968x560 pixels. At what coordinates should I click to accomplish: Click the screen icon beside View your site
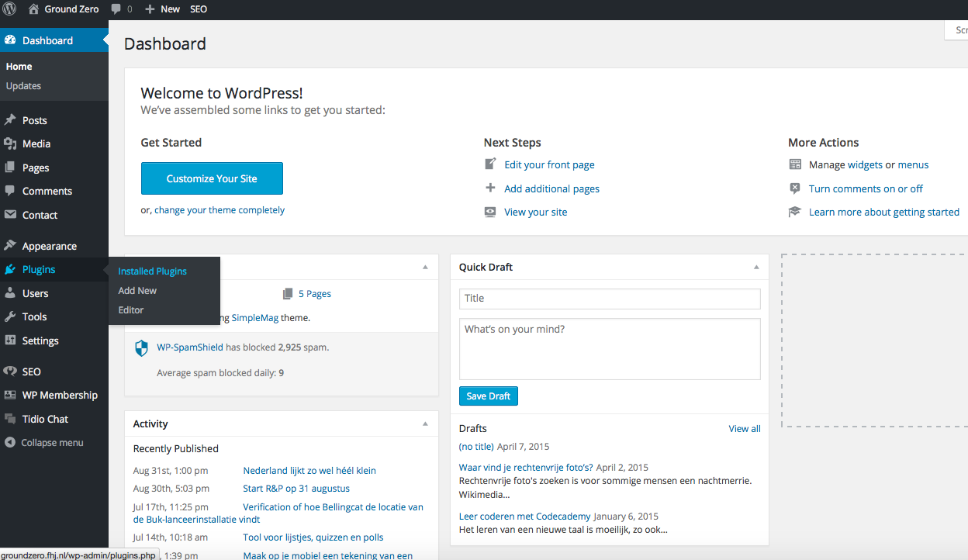(x=490, y=212)
